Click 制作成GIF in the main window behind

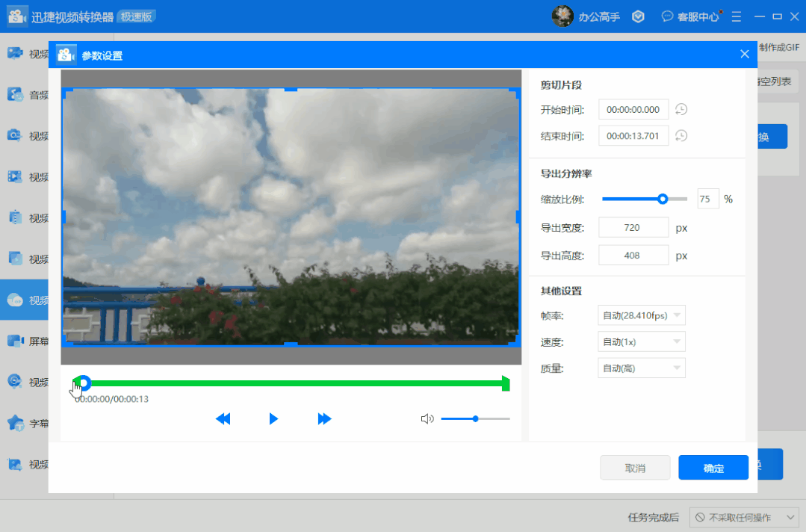point(779,47)
